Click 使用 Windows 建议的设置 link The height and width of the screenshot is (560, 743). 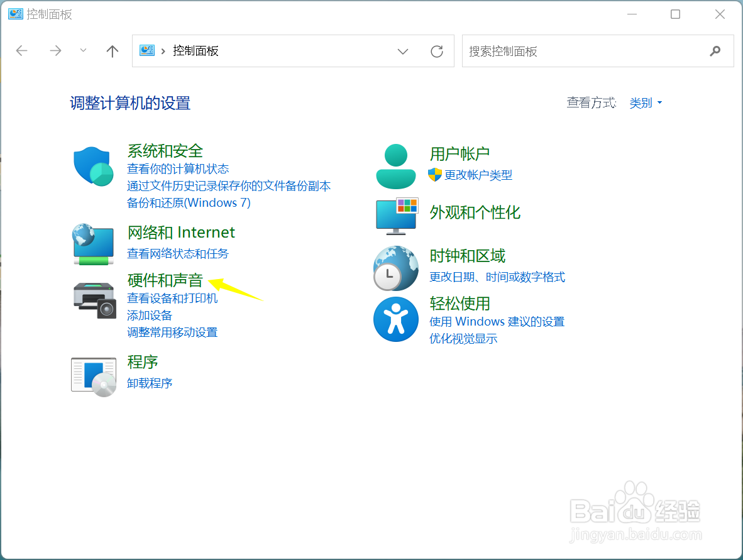[497, 321]
